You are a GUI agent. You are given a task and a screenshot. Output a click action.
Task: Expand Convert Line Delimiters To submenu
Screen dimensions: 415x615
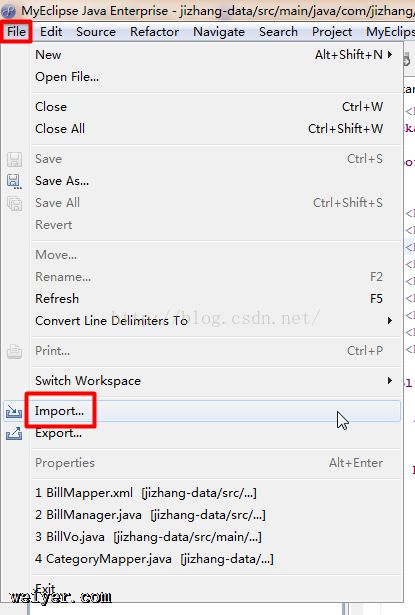point(390,320)
